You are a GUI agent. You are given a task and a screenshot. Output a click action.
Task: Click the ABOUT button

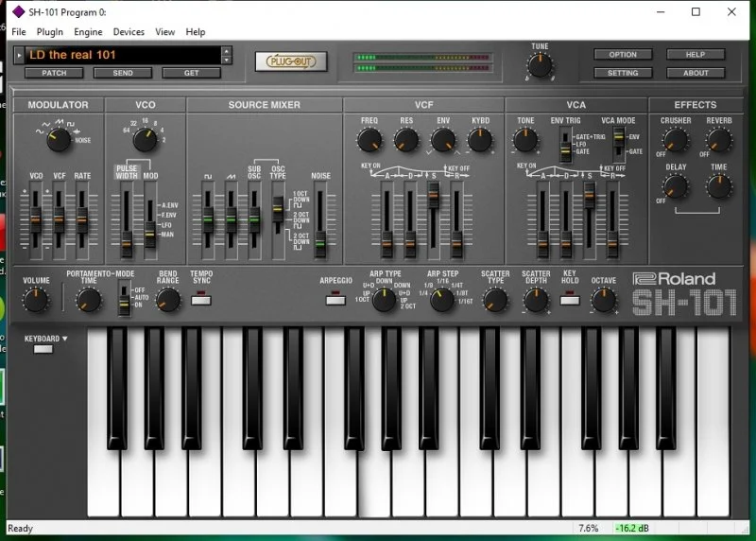pos(696,73)
